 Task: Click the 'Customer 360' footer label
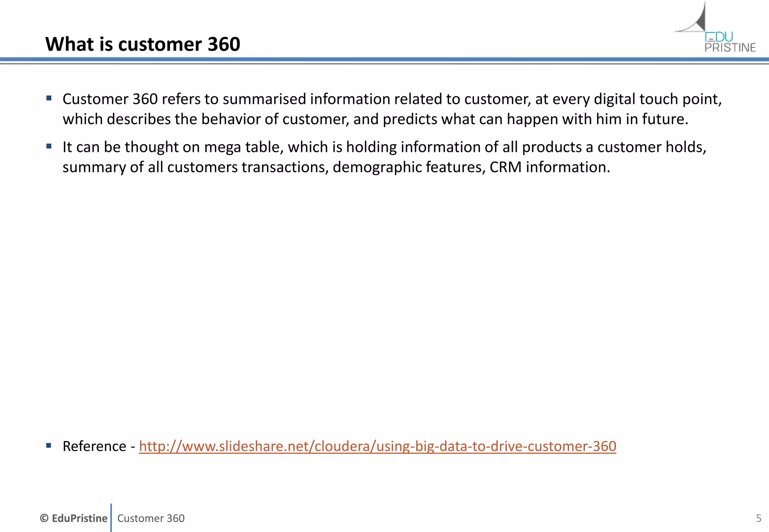point(151,518)
